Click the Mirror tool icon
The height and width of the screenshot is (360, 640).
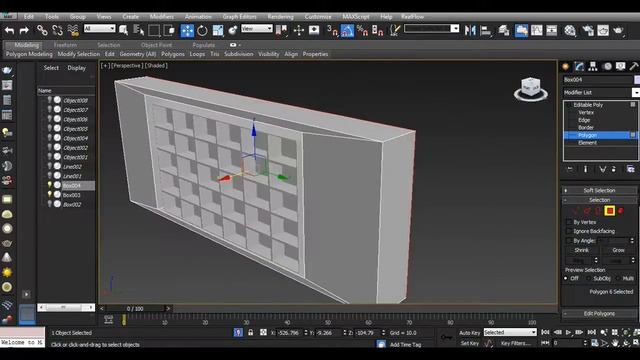pyautogui.click(x=470, y=30)
